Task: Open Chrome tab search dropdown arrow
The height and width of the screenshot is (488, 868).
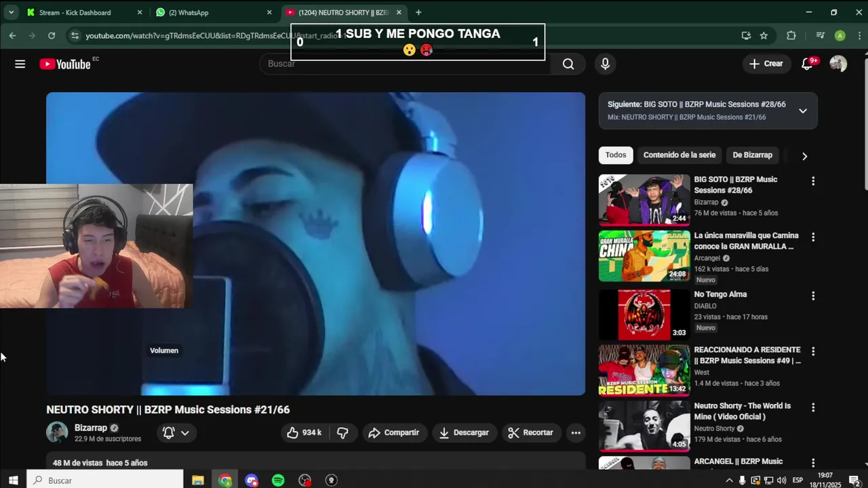Action: click(11, 12)
